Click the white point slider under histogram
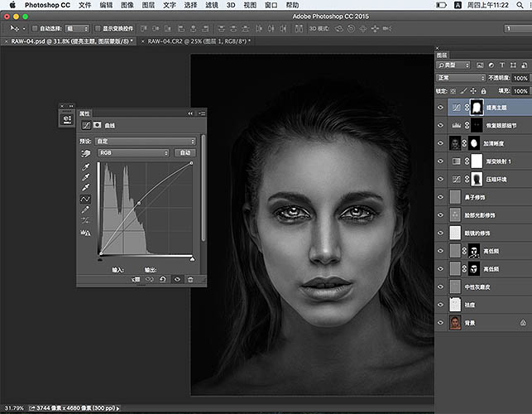Image resolution: width=532 pixels, height=414 pixels. pos(192,258)
